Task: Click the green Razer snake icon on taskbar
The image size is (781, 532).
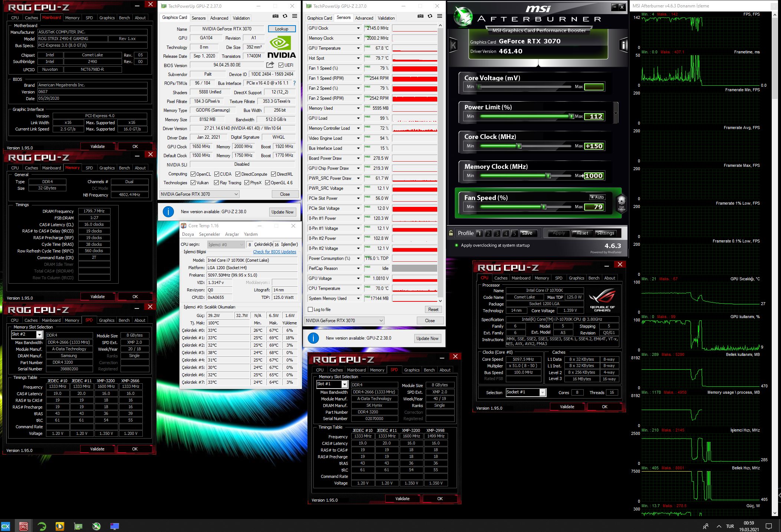Action: tap(42, 526)
